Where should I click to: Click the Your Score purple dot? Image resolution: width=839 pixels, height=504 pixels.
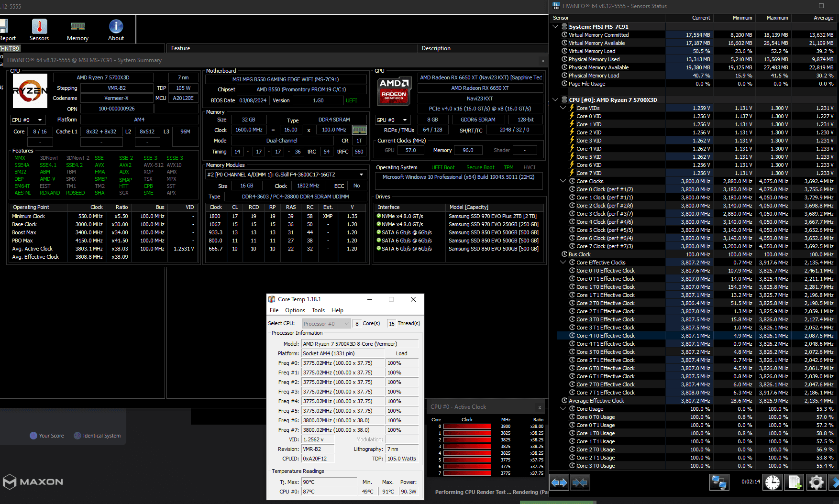(33, 436)
